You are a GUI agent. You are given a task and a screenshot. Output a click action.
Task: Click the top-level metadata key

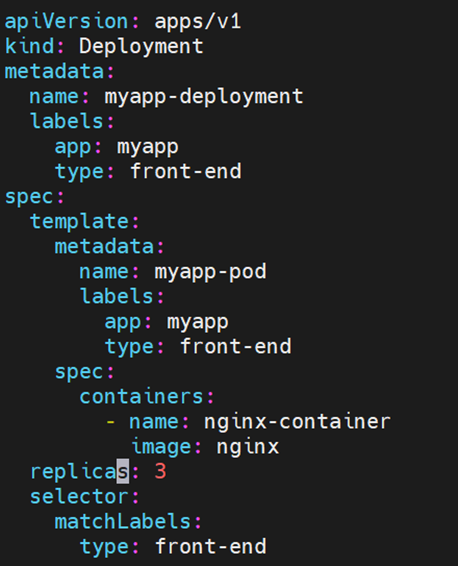pos(54,71)
